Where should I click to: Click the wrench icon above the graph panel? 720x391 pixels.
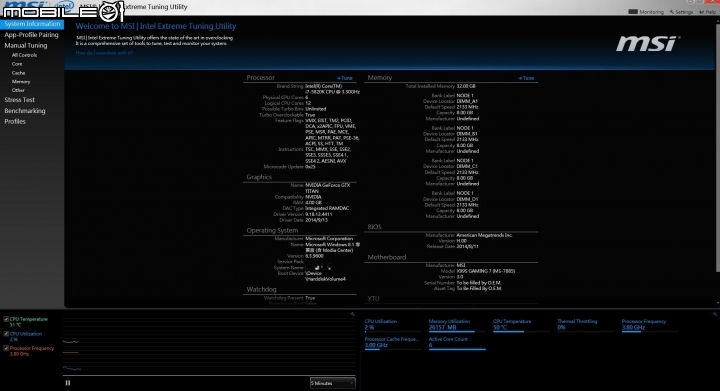point(352,314)
